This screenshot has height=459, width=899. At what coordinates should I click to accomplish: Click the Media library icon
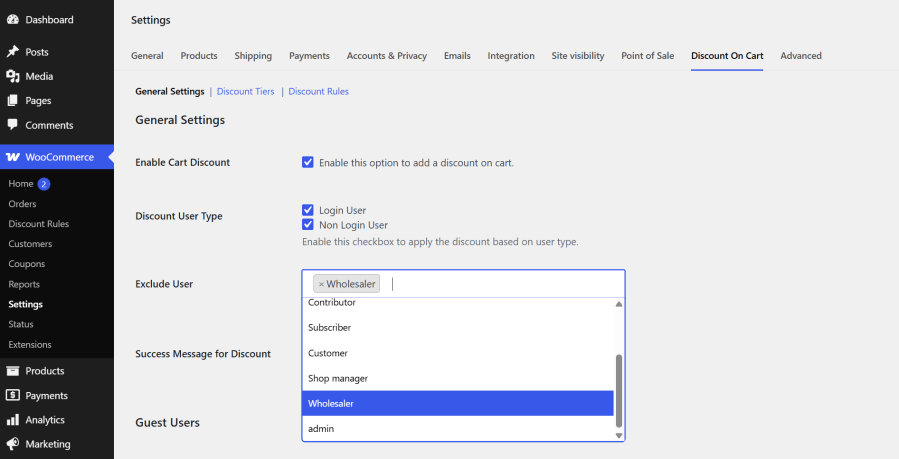(x=13, y=76)
